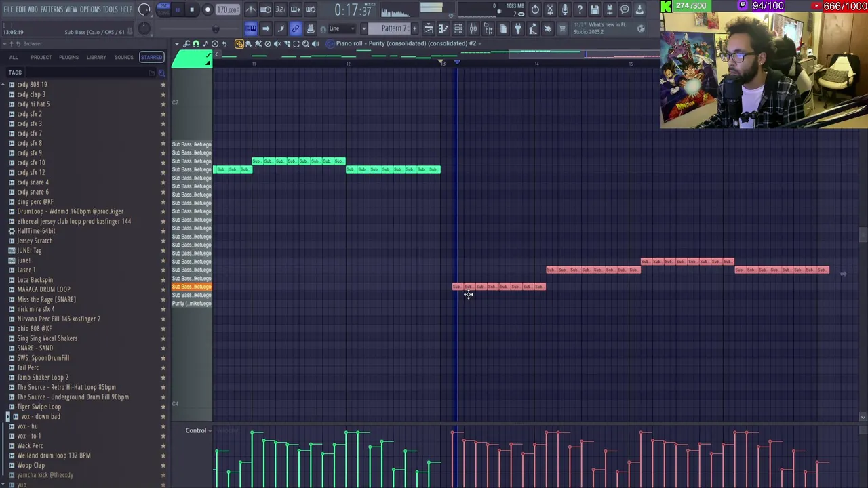Open the Piano roll step view icon
This screenshot has height=488, width=868.
(x=443, y=28)
